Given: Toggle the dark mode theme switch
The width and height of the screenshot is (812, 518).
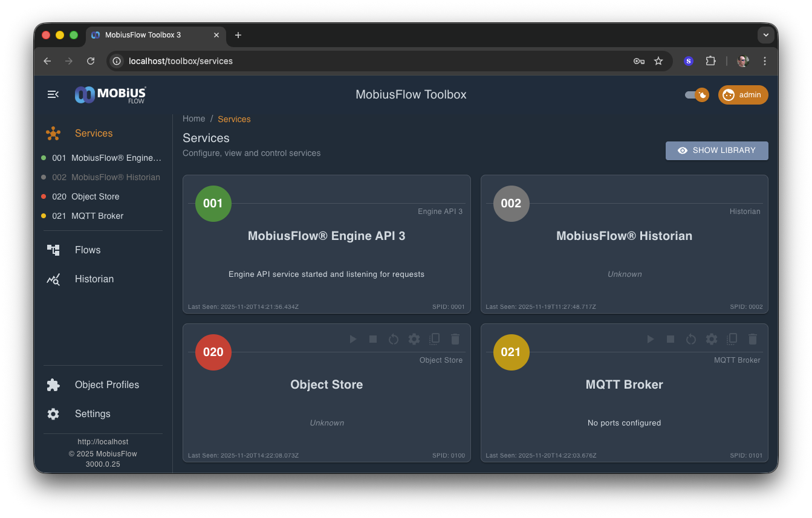Looking at the screenshot, I should coord(697,95).
